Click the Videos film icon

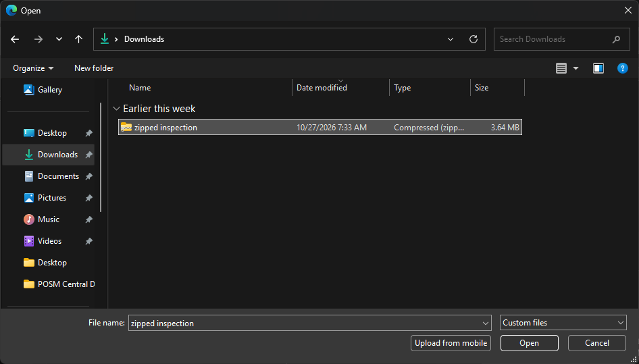(x=29, y=241)
